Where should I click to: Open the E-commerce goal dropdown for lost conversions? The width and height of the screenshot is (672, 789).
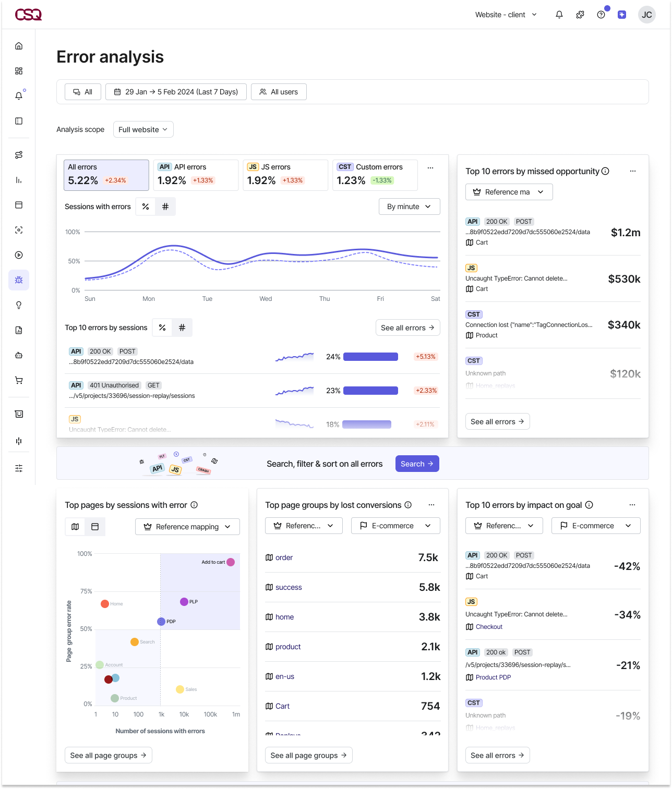click(x=395, y=526)
